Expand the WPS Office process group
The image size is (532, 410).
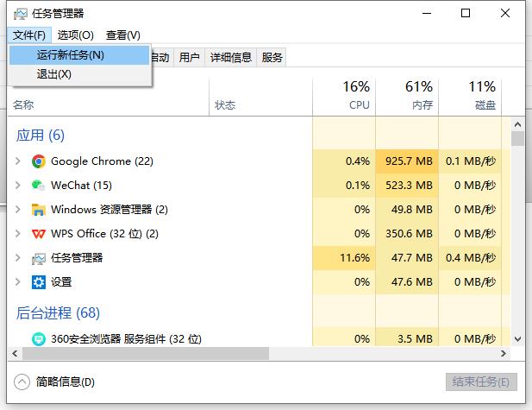[18, 234]
